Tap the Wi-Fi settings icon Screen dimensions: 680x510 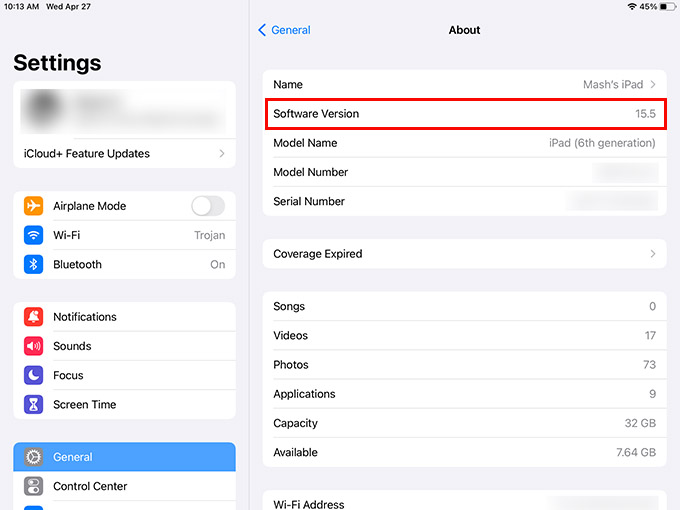click(33, 235)
